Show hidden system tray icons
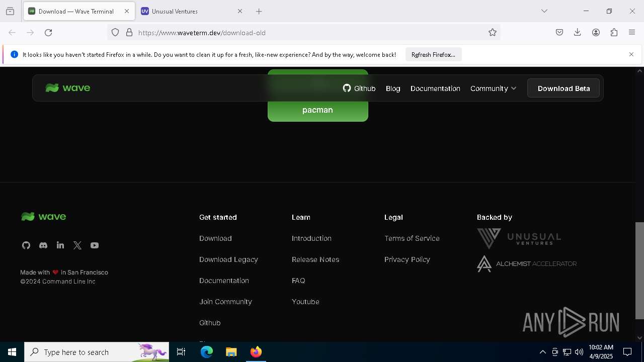Image resolution: width=644 pixels, height=362 pixels. (542, 352)
